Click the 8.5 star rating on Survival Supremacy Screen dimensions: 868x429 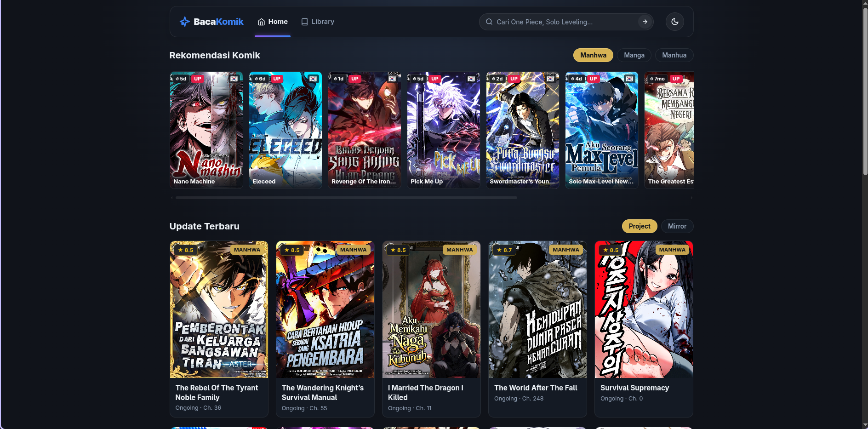coord(611,250)
